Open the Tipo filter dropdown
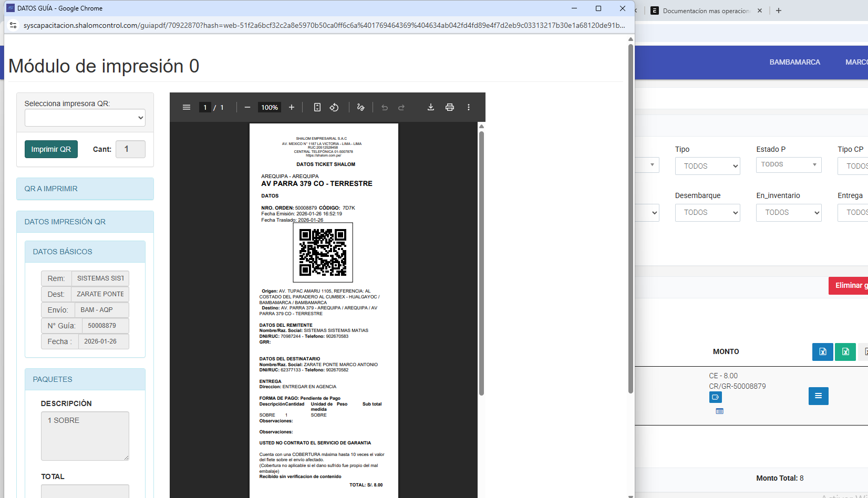The image size is (868, 498). pyautogui.click(x=707, y=166)
